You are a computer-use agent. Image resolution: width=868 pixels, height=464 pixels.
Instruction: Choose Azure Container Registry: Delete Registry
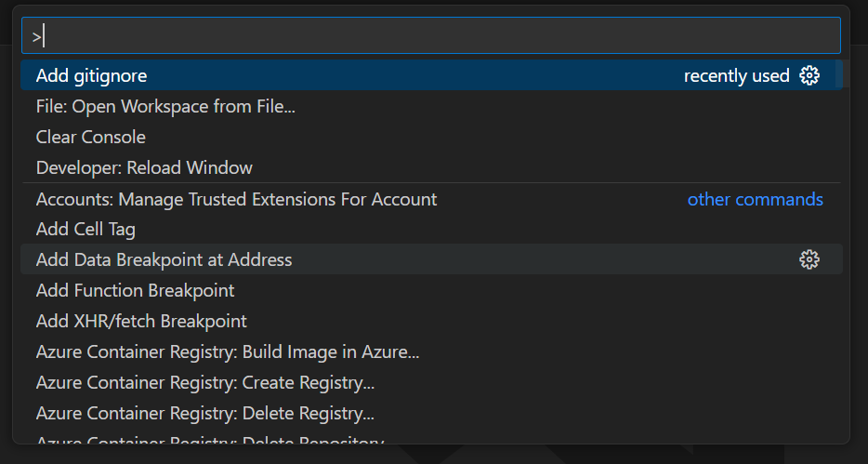tap(204, 413)
